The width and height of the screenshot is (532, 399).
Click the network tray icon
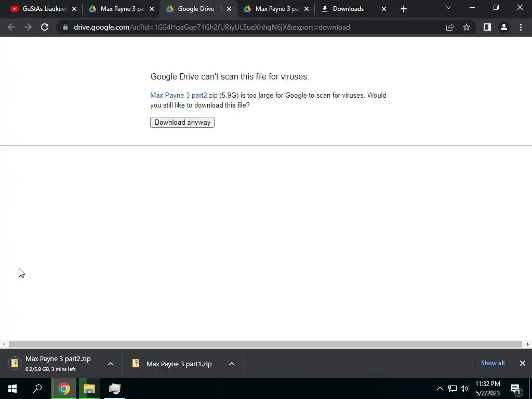(x=453, y=389)
